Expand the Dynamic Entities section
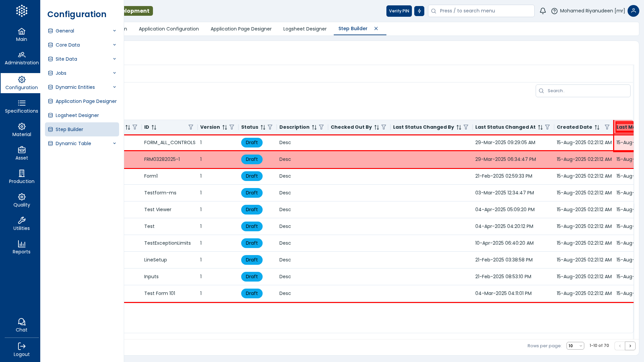The height and width of the screenshot is (362, 644). [82, 87]
